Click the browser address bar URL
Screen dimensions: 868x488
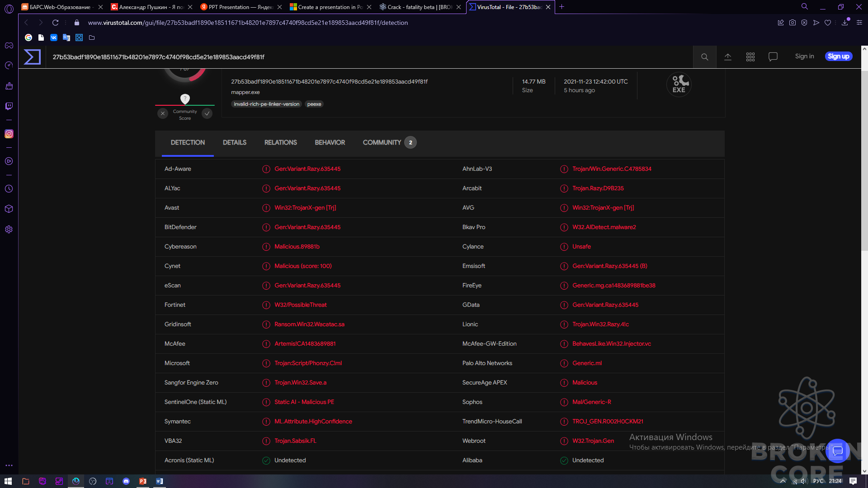(x=248, y=23)
